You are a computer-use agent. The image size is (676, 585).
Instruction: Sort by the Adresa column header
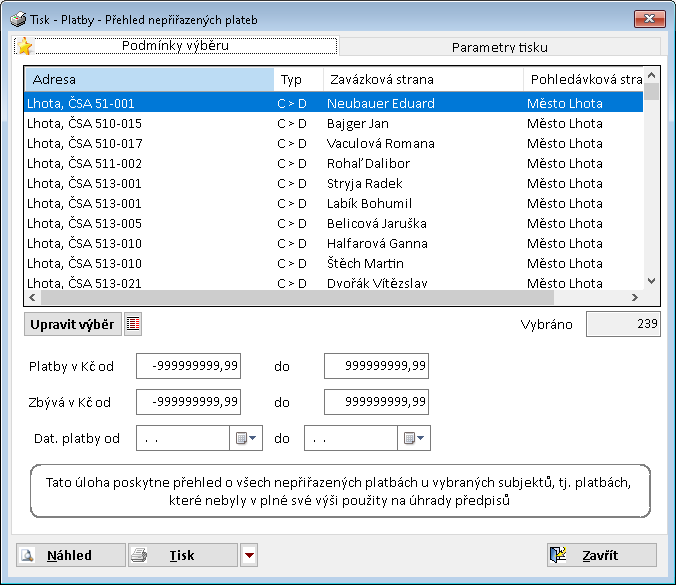point(148,79)
